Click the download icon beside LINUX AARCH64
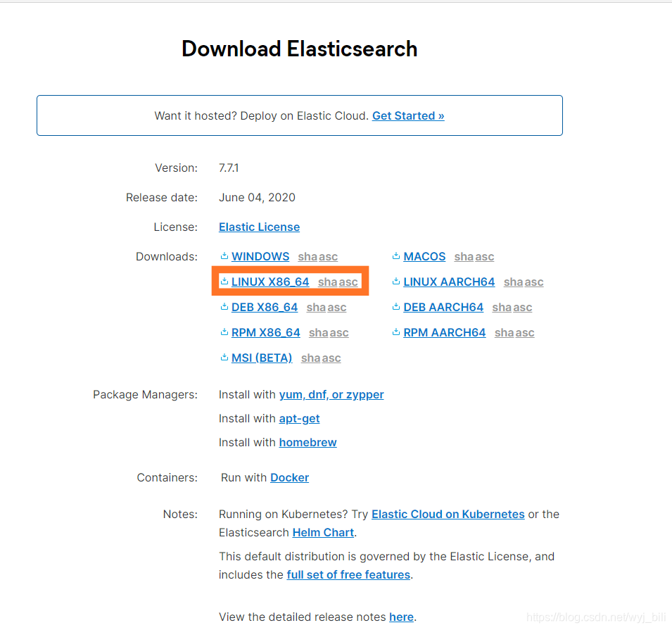The width and height of the screenshot is (672, 630). (x=396, y=282)
